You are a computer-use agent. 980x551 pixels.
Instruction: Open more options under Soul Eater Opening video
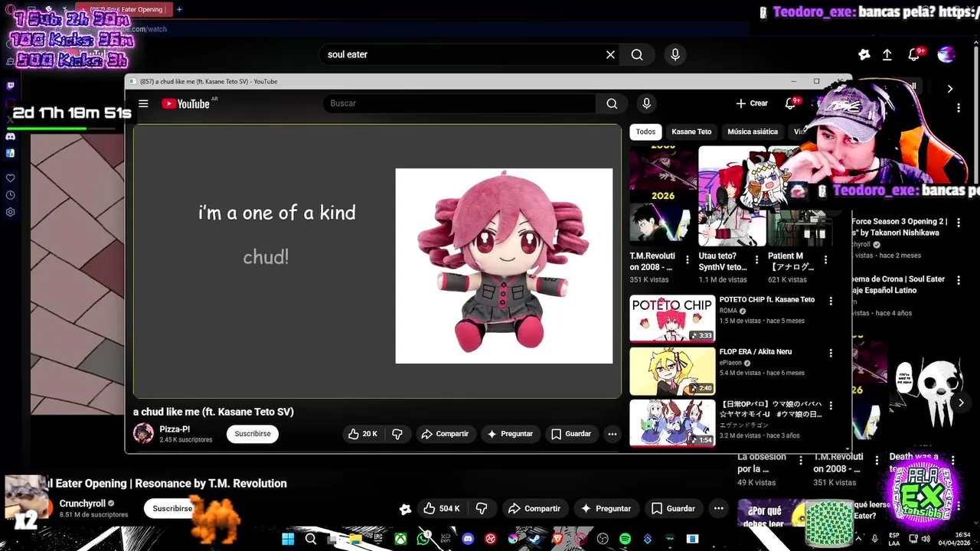click(718, 508)
